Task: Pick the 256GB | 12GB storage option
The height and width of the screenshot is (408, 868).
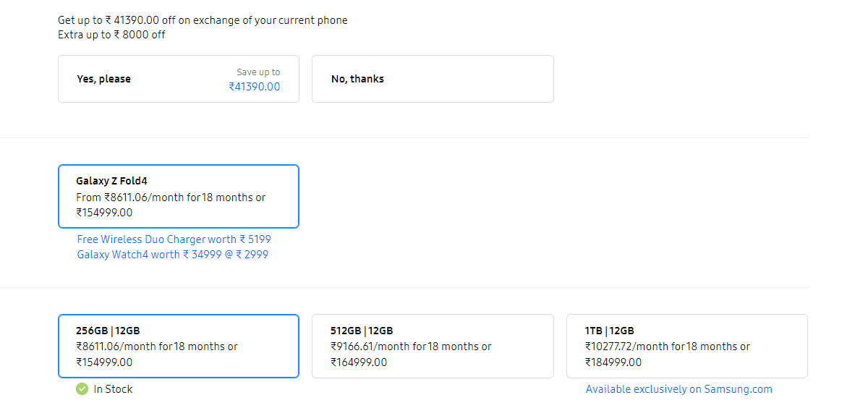Action: 178,346
